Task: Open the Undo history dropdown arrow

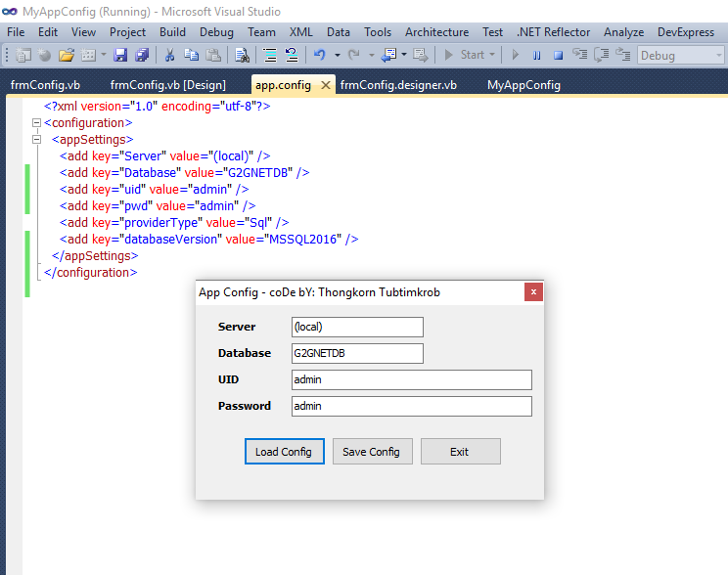Action: tap(338, 55)
